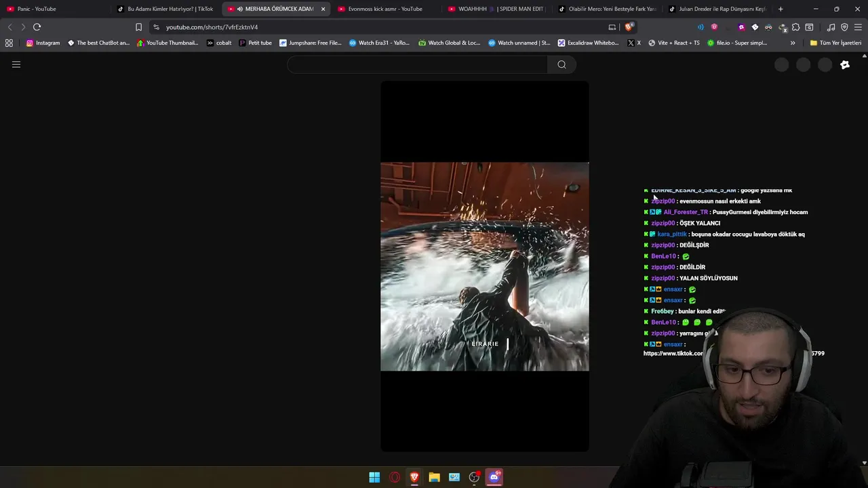Click the YouTube header icon at far right
This screenshot has height=488, width=868.
point(845,65)
